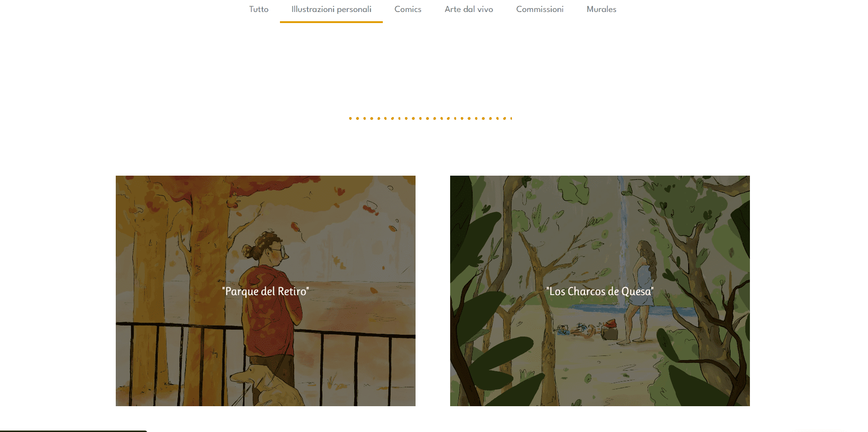Image resolution: width=868 pixels, height=432 pixels.
Task: Click the "Parque del Retiro" title text
Action: (266, 291)
